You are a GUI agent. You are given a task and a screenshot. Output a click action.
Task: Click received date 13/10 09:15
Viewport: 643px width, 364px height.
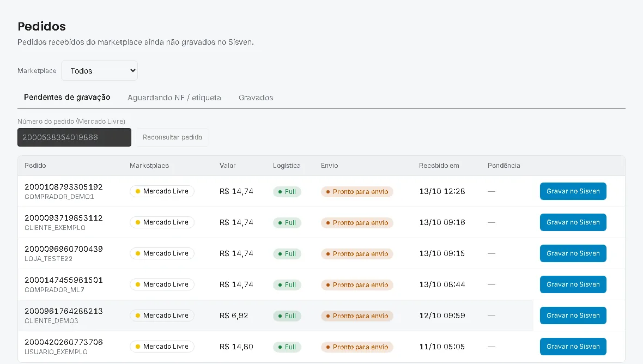click(x=442, y=253)
